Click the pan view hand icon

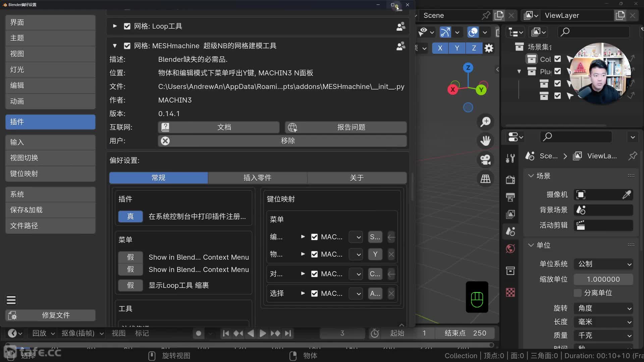pyautogui.click(x=485, y=140)
